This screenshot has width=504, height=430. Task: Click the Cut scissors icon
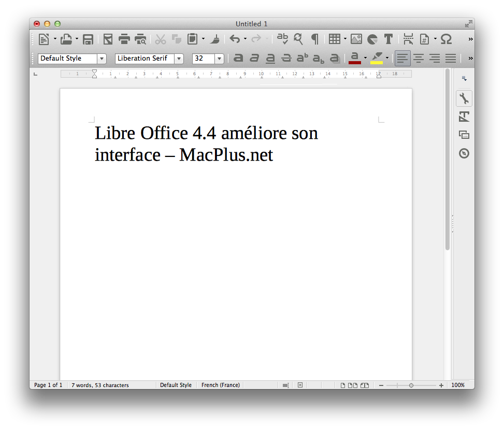[x=161, y=39]
